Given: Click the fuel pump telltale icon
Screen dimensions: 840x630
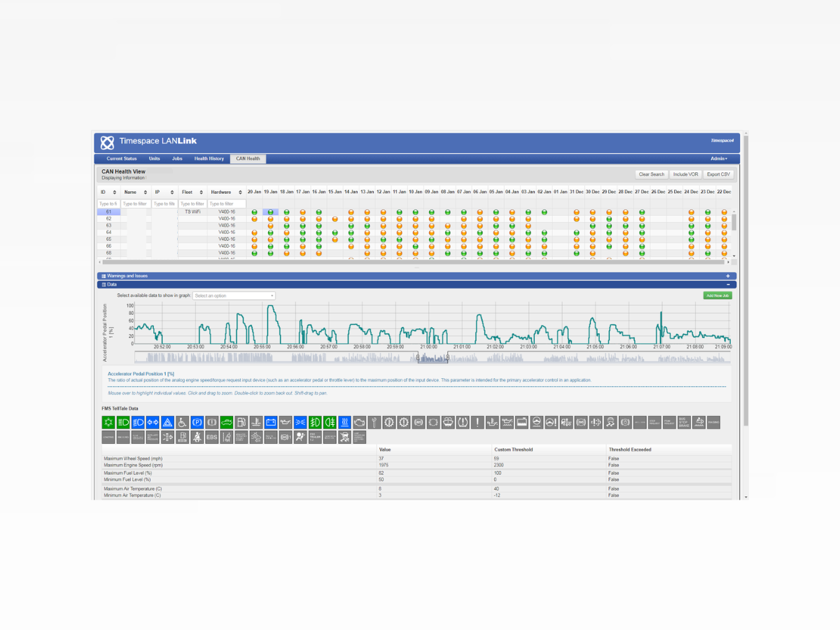Looking at the screenshot, I should click(x=241, y=422).
